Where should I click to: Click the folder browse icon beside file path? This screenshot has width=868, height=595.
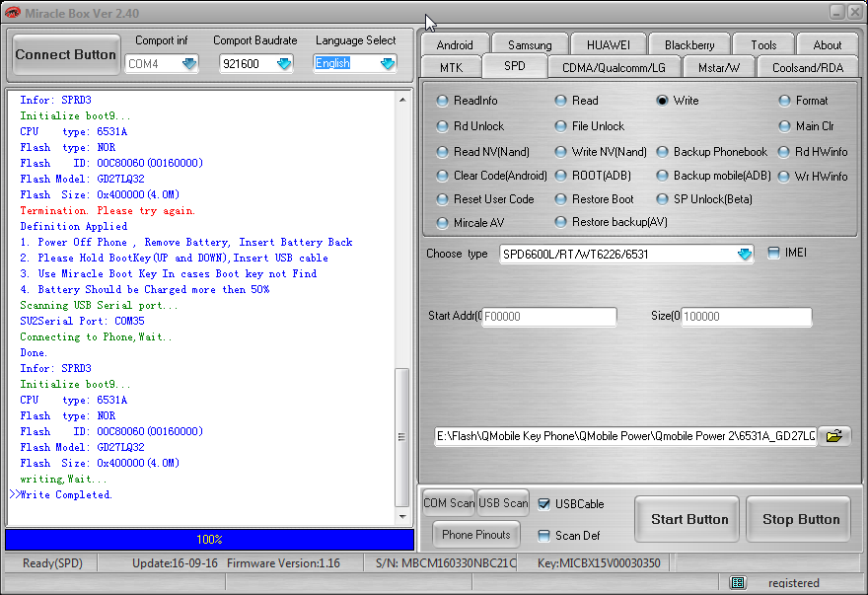(834, 436)
